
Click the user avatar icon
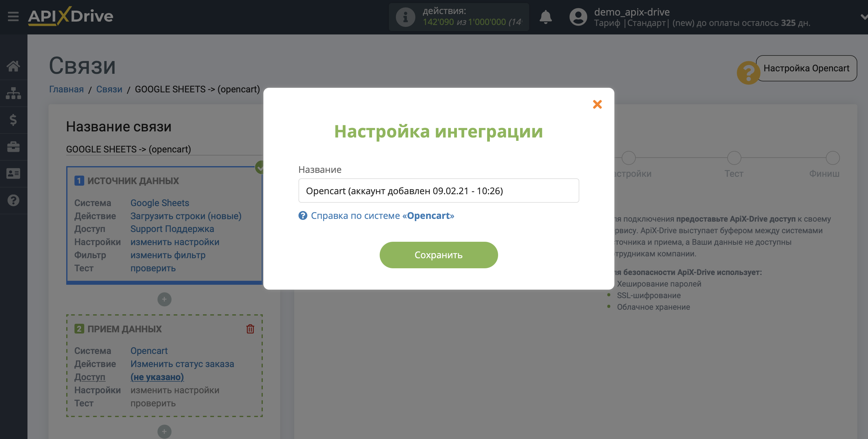[578, 17]
